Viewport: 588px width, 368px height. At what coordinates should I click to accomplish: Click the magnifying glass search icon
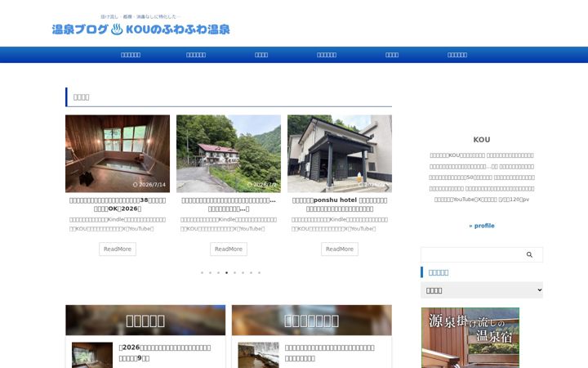click(529, 254)
